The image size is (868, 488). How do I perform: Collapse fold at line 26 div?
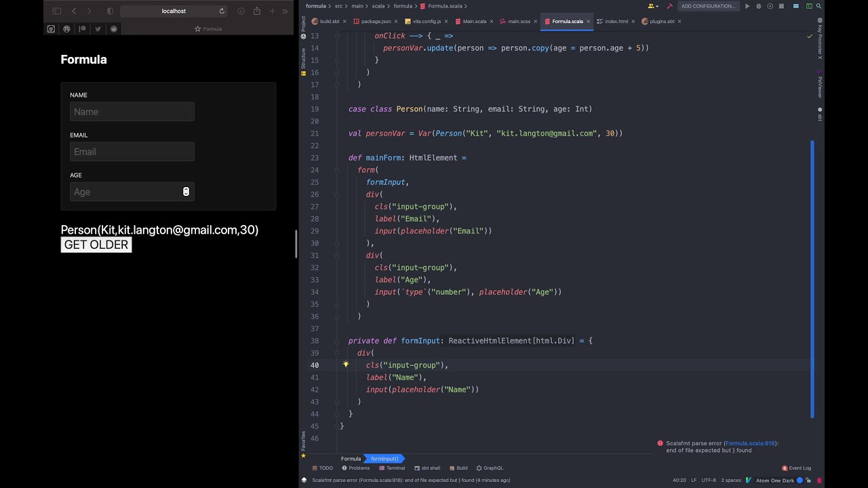point(337,195)
